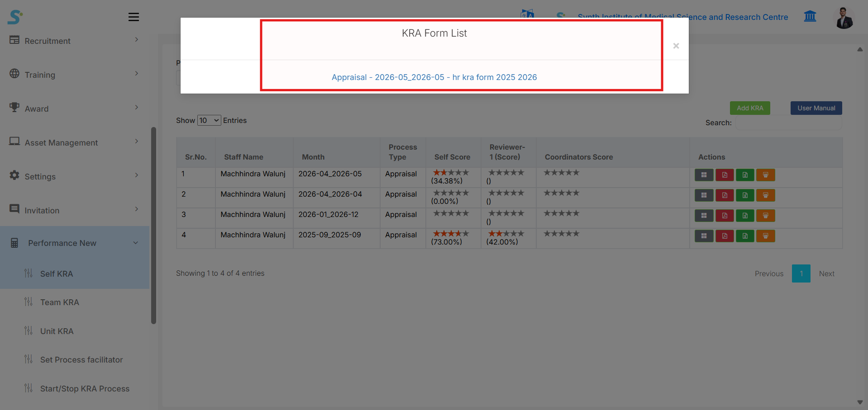
Task: Click Self Score stars showing 73.00%
Action: (x=451, y=234)
